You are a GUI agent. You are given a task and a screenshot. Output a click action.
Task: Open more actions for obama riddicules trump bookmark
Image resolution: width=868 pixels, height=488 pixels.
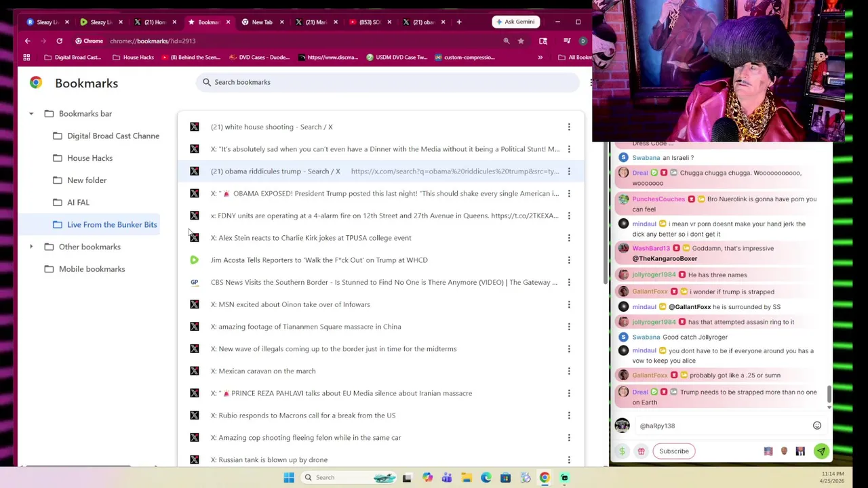point(569,171)
